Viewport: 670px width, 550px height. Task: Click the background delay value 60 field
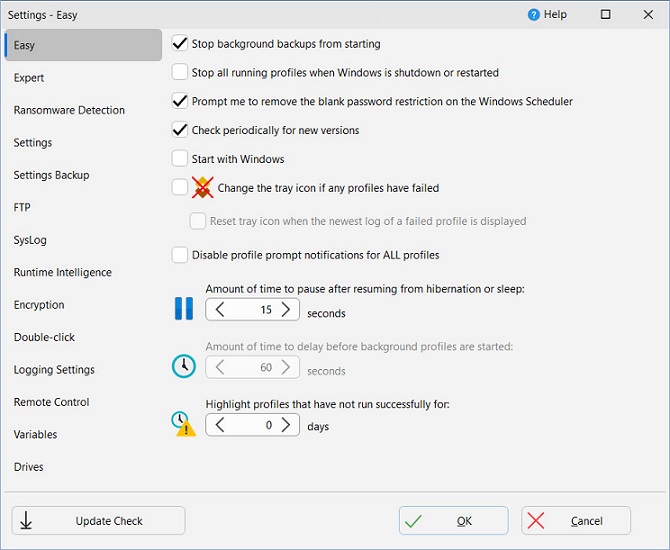pyautogui.click(x=253, y=367)
